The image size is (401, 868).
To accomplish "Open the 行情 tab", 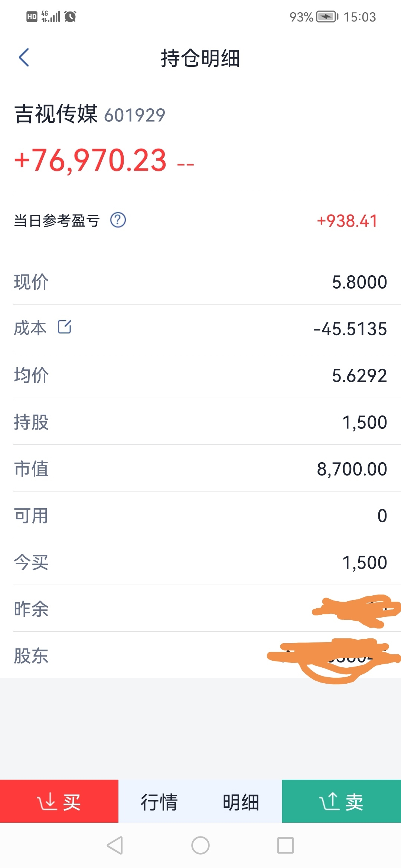I will pos(159,802).
